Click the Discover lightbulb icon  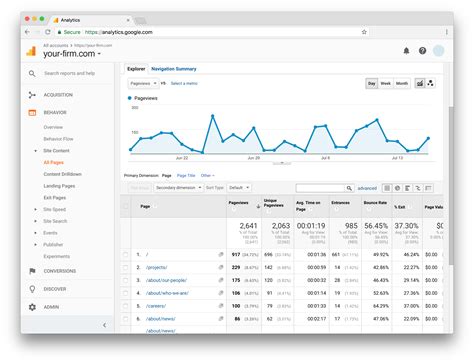[x=32, y=289]
